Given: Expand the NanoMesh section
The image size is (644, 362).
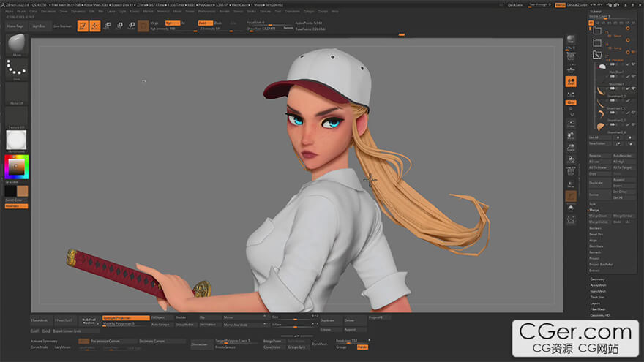Looking at the screenshot, I should coord(598,291).
